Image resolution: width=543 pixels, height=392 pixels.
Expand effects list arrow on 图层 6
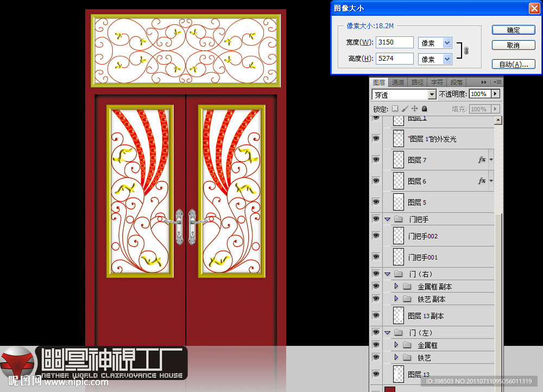491,181
